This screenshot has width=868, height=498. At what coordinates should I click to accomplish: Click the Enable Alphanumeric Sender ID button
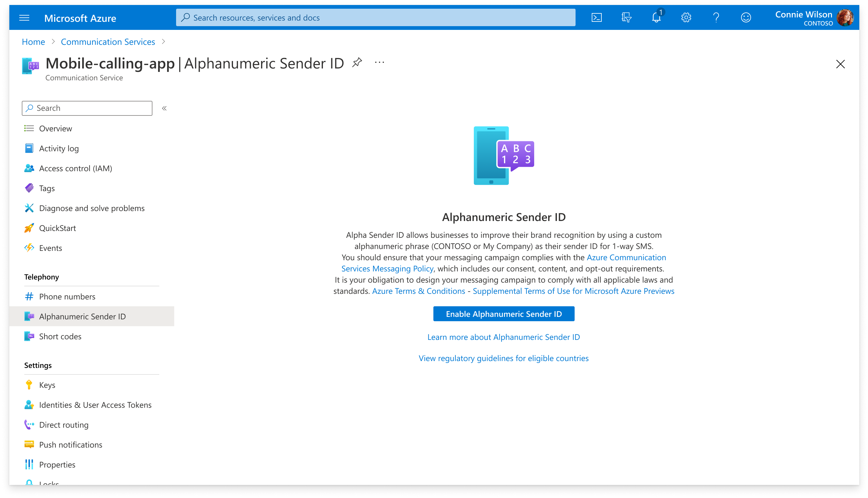coord(504,314)
